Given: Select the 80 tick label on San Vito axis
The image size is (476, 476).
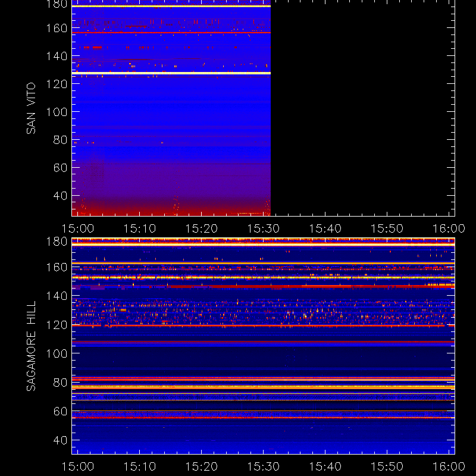Looking at the screenshot, I should pos(61,140).
